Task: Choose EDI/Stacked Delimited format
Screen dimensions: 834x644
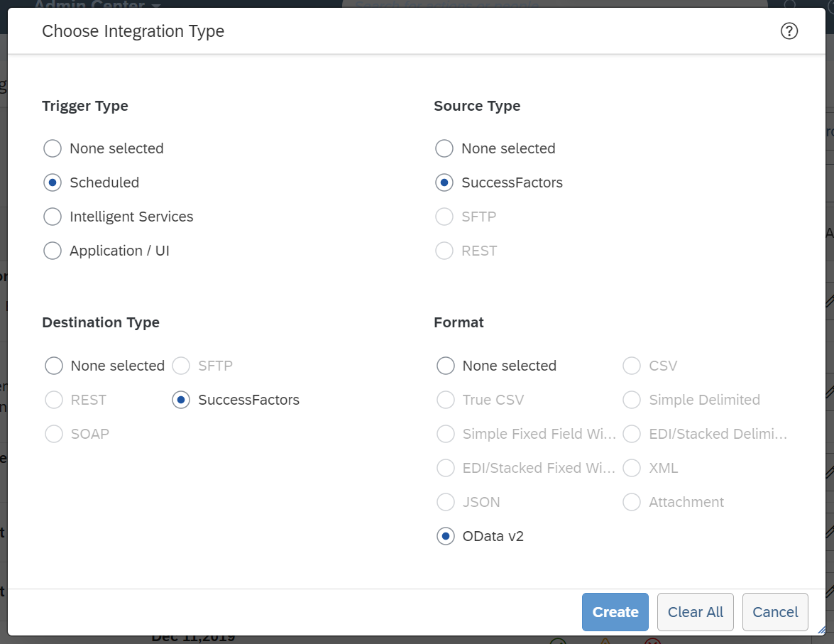Action: point(631,434)
